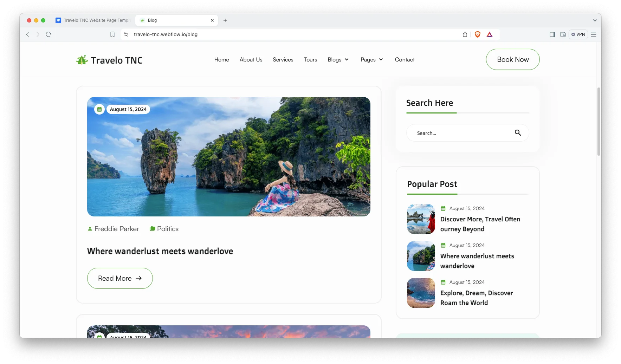The width and height of the screenshot is (621, 364).
Task: Open the Tours menu item
Action: (310, 60)
